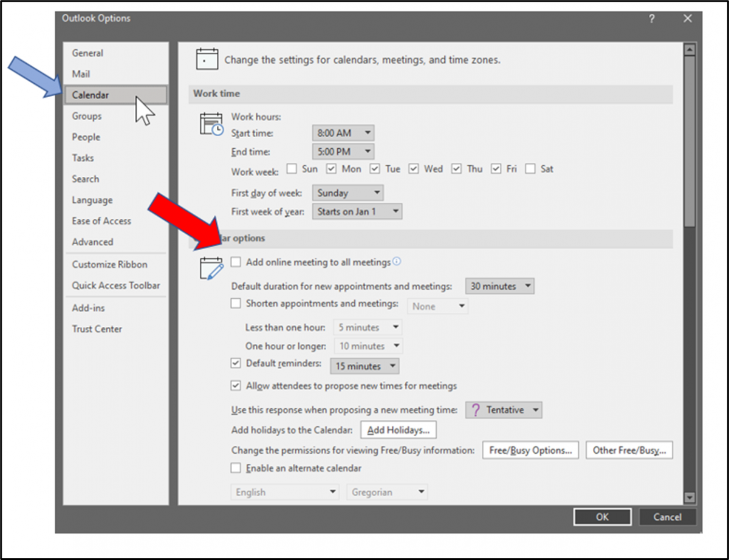Open the Tentative response dropdown
Image resolution: width=729 pixels, height=560 pixels.
[x=504, y=410]
